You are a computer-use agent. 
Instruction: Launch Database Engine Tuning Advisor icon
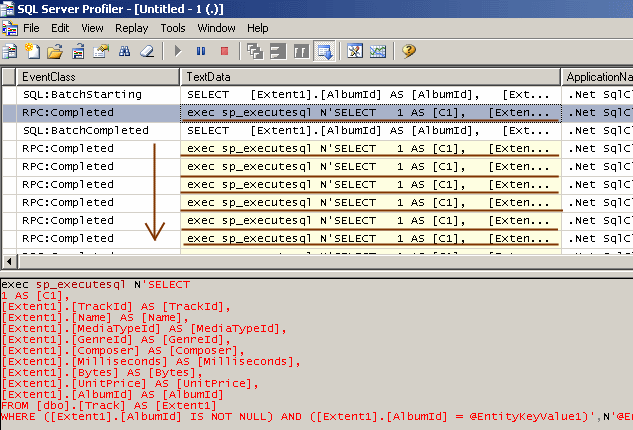355,51
